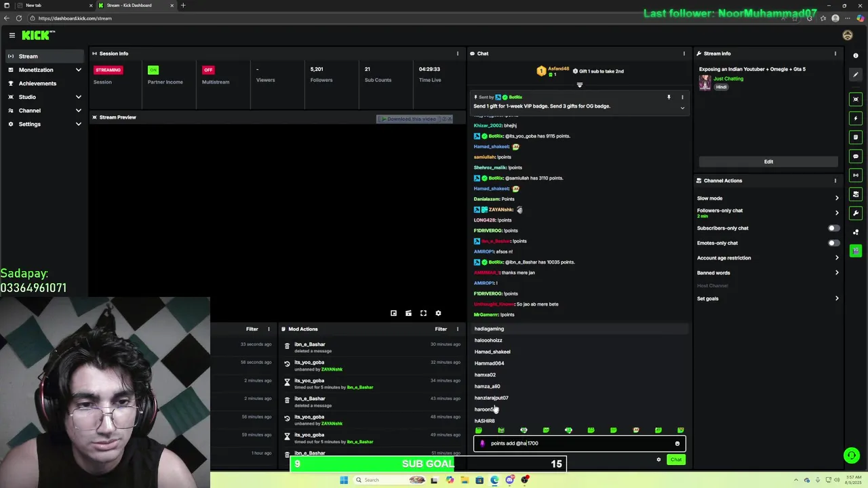Click the chat message input field
The width and height of the screenshot is (868, 488).
point(580,443)
